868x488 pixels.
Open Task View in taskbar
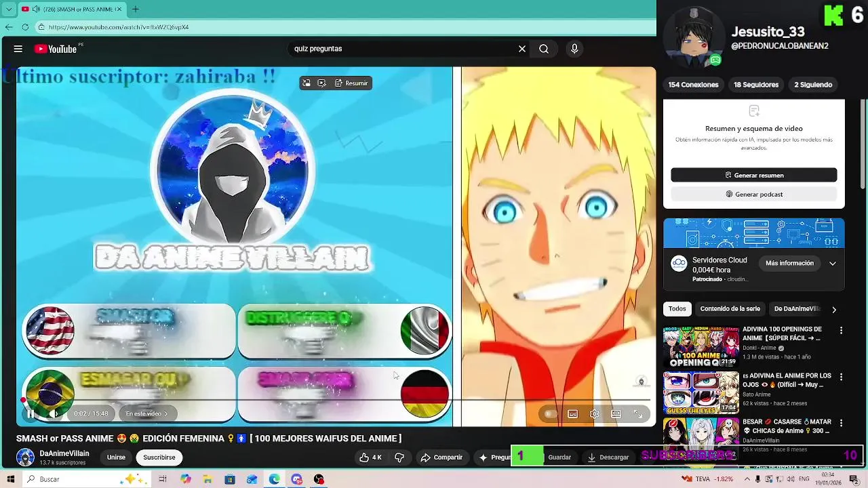point(163,479)
